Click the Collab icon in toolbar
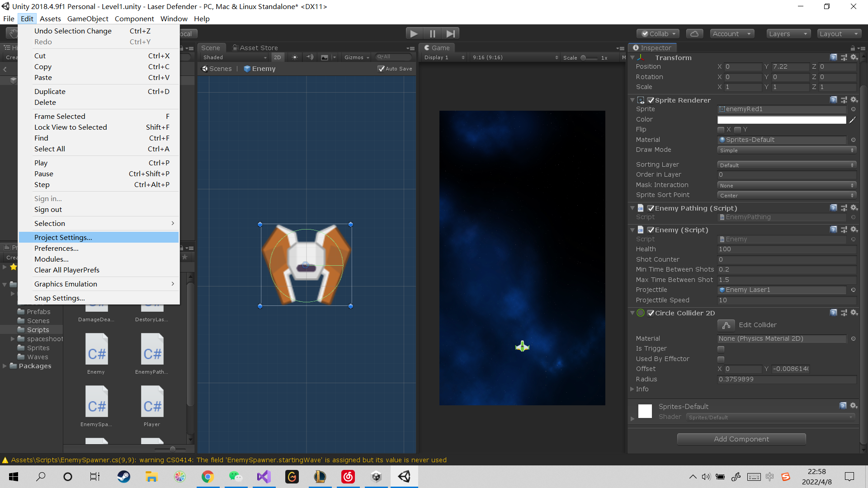868x488 pixels. 657,33
